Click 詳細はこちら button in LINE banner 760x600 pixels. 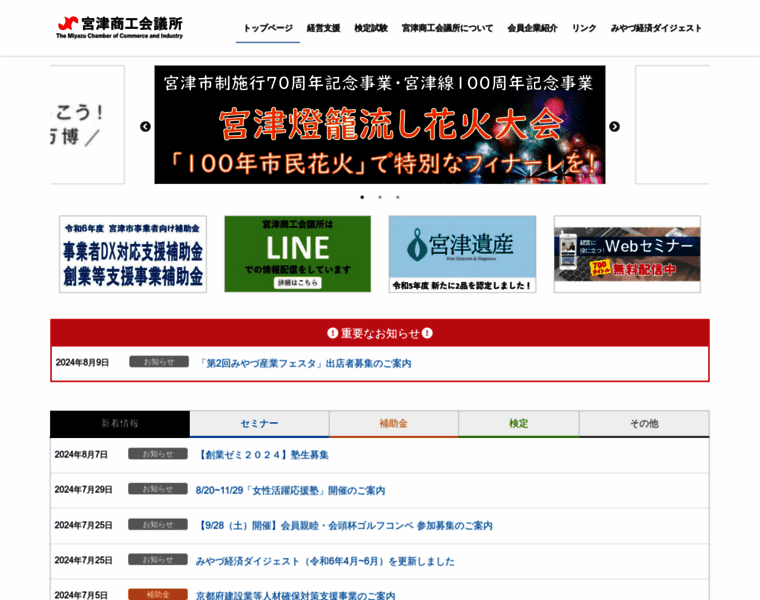[298, 283]
